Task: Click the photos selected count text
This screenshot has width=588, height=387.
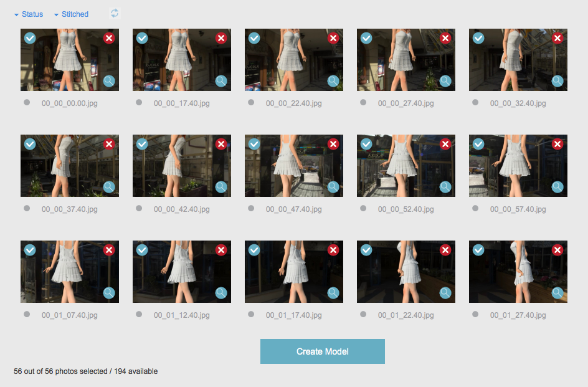Action: (86, 371)
